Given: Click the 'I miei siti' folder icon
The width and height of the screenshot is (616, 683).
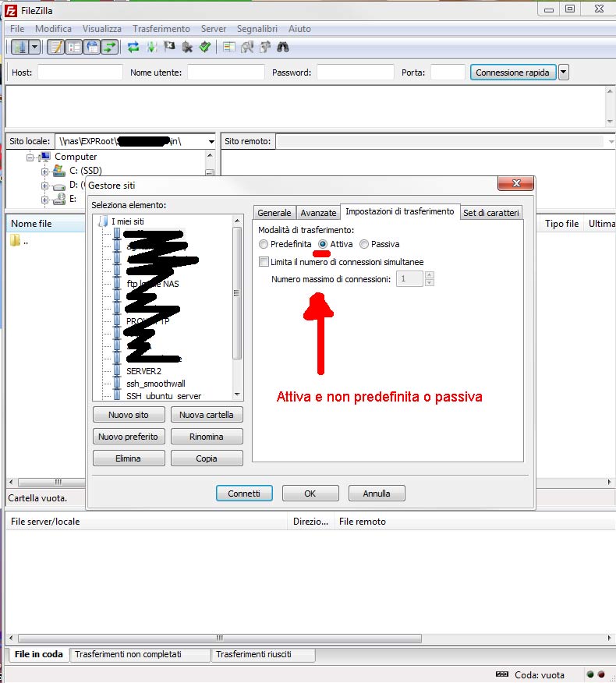Looking at the screenshot, I should 103,221.
